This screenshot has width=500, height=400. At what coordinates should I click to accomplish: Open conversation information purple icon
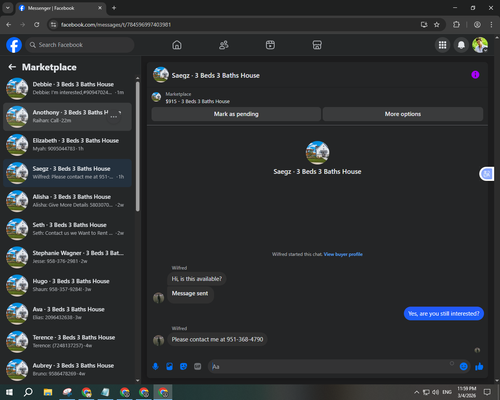pyautogui.click(x=475, y=75)
